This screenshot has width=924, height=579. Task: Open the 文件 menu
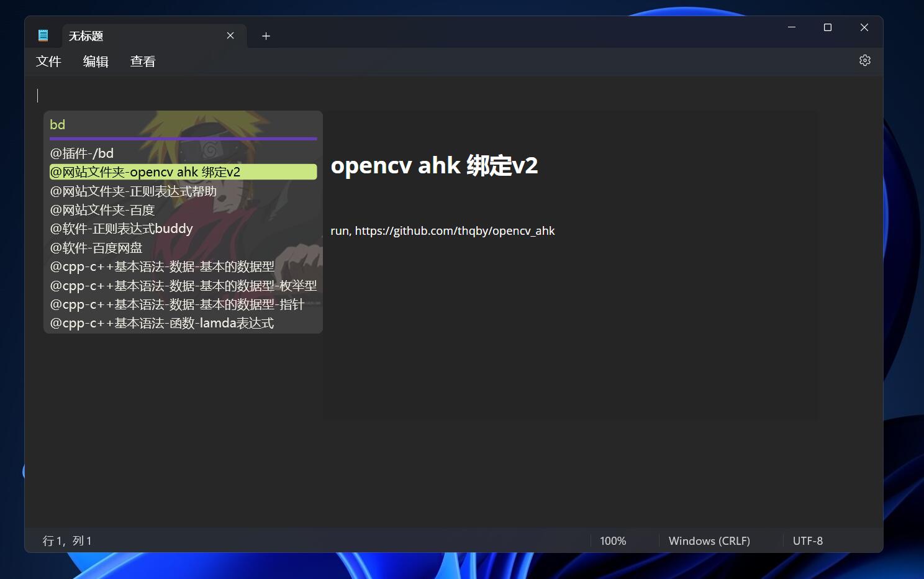coord(48,62)
